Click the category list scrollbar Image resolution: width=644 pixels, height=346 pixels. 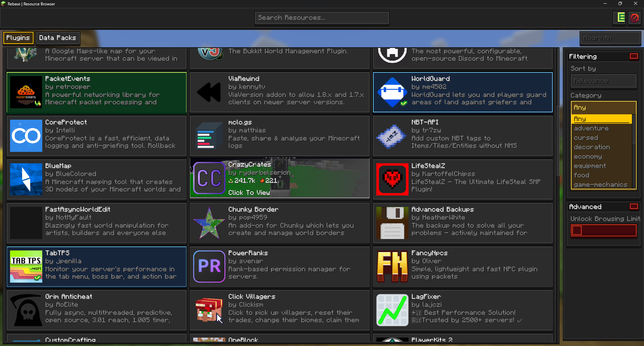pos(634,129)
